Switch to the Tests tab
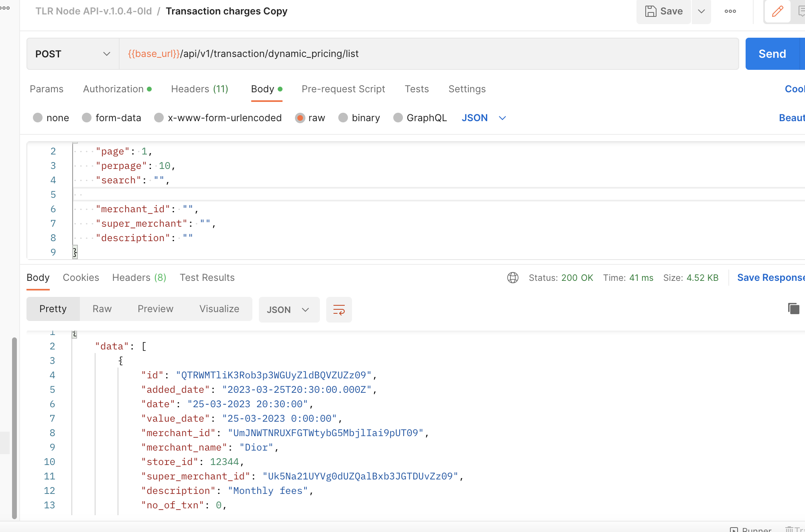This screenshot has width=805, height=532. (x=417, y=89)
